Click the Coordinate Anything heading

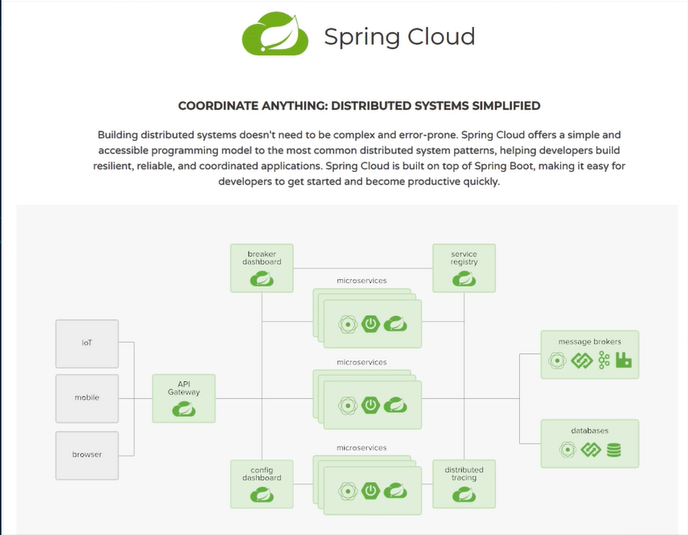pyautogui.click(x=359, y=105)
